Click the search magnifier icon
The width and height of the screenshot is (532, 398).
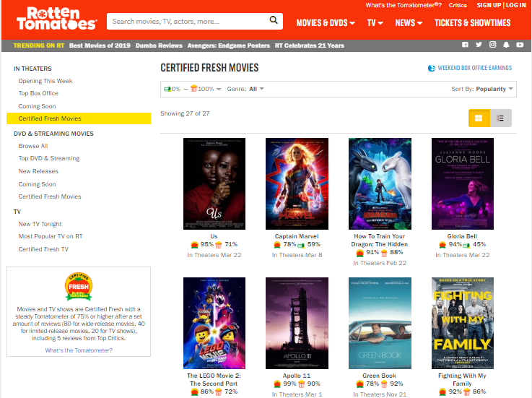pyautogui.click(x=274, y=20)
